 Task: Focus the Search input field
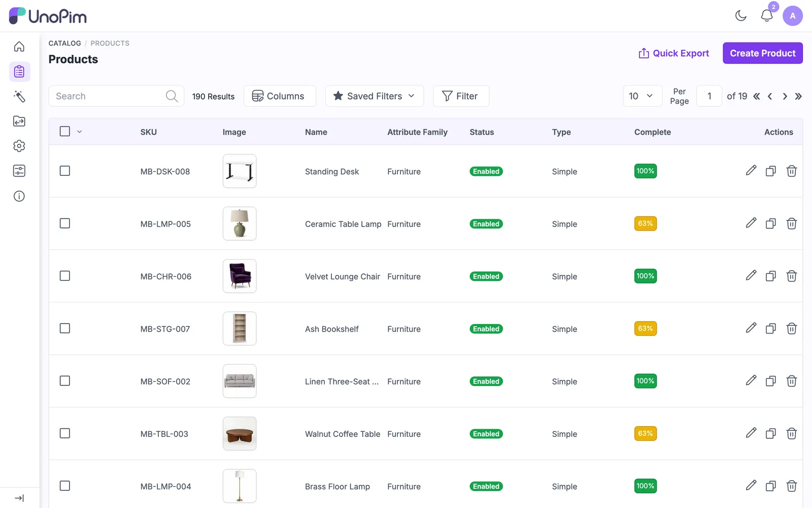pos(116,96)
